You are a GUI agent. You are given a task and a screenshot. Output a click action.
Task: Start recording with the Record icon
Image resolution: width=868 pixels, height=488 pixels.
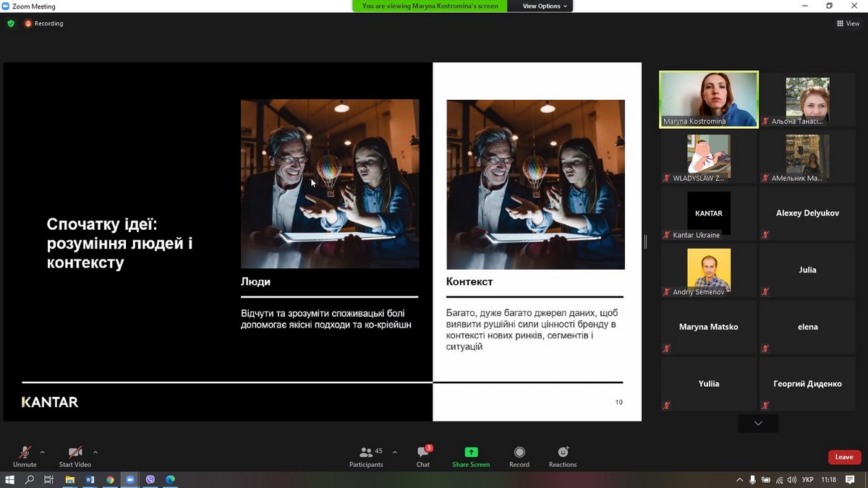tap(519, 453)
